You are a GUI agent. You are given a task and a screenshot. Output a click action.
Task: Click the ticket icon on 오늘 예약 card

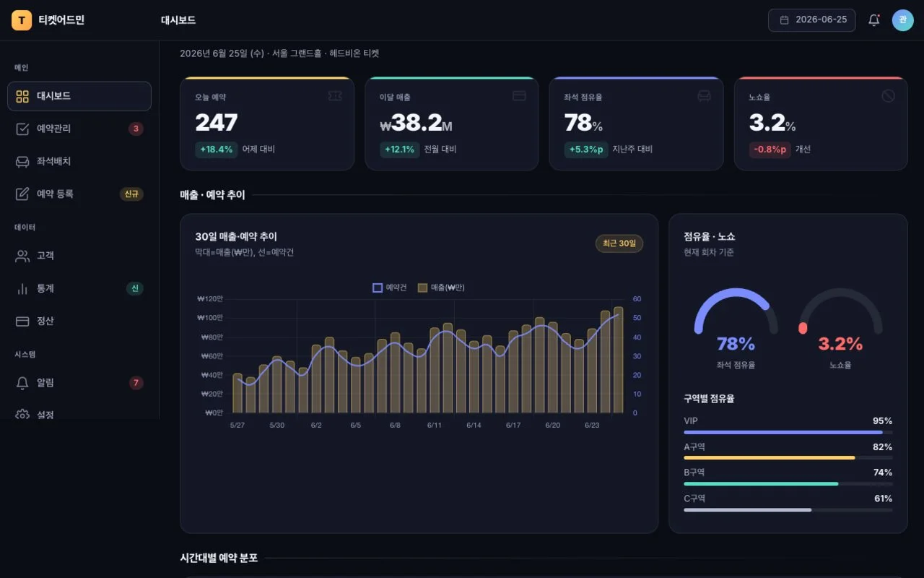coord(334,96)
